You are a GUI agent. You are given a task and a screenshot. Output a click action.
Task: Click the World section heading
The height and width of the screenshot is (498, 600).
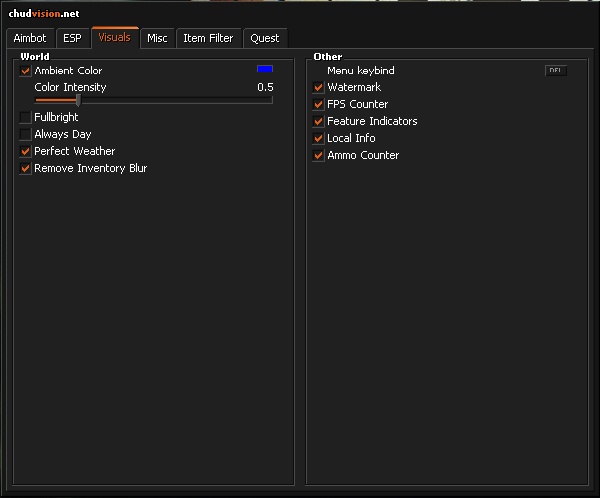tap(35, 57)
